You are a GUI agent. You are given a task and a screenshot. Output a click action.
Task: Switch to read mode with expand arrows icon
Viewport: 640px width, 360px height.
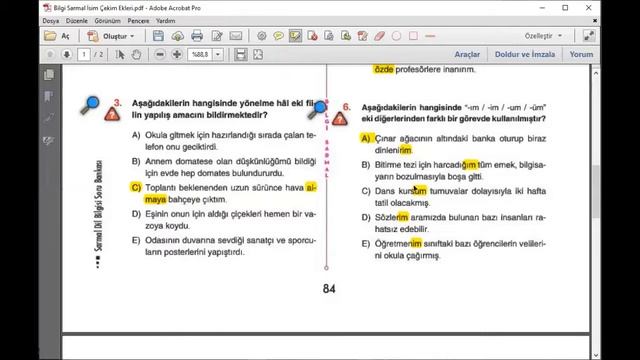[589, 36]
